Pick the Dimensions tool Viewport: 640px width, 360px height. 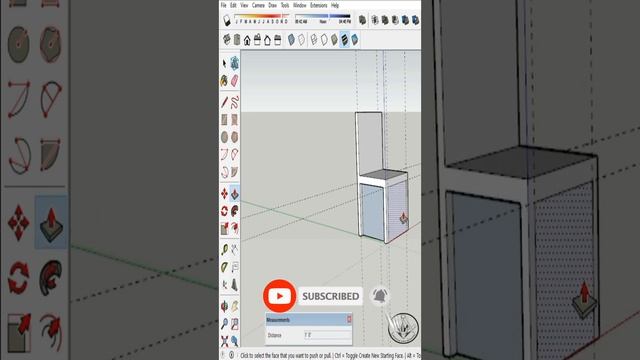235,249
